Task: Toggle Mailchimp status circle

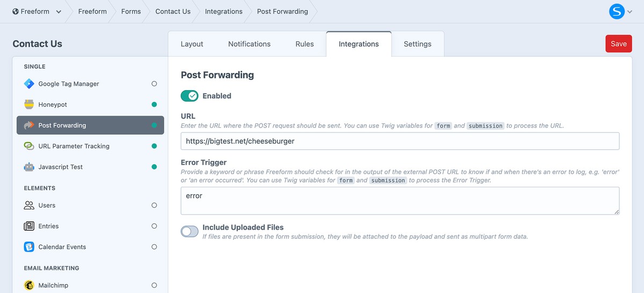Action: pyautogui.click(x=154, y=285)
